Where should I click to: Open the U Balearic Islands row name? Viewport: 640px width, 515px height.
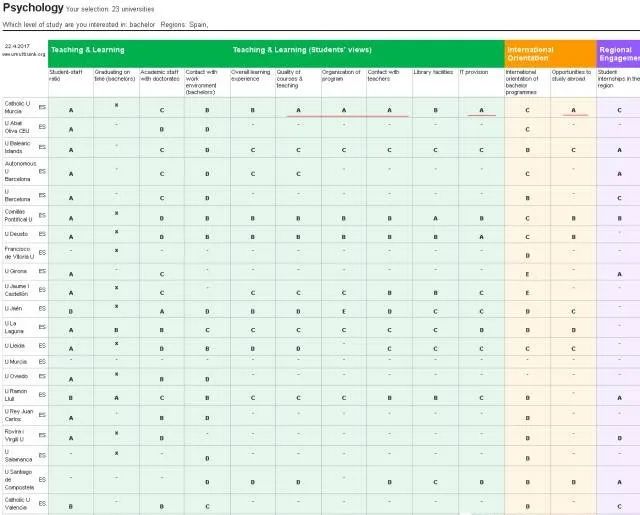(17, 147)
